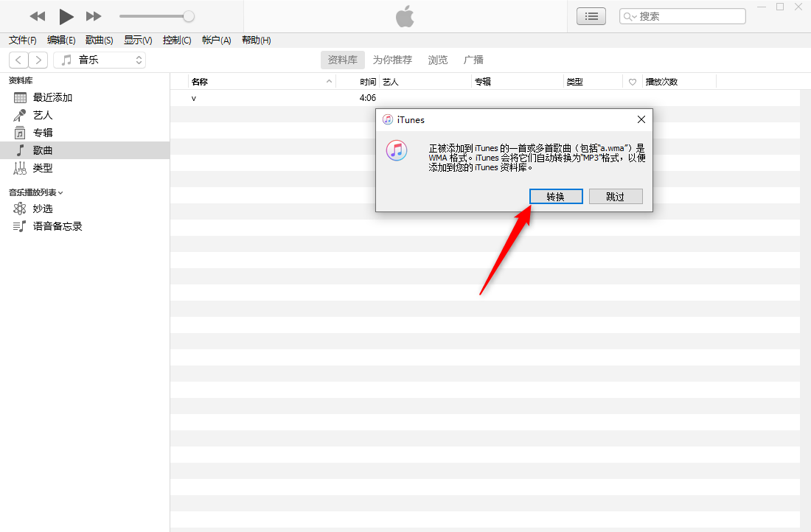Minimize the iTunes main window
The height and width of the screenshot is (532, 811).
(x=762, y=7)
